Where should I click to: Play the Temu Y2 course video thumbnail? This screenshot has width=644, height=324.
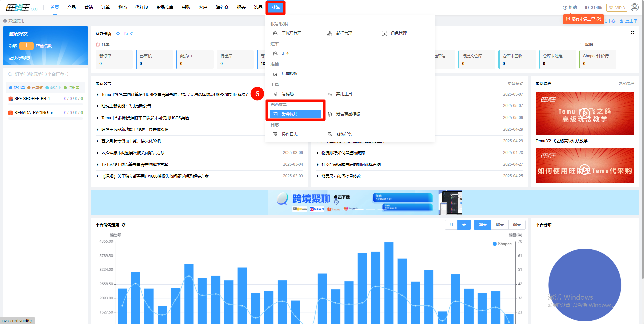(x=585, y=114)
